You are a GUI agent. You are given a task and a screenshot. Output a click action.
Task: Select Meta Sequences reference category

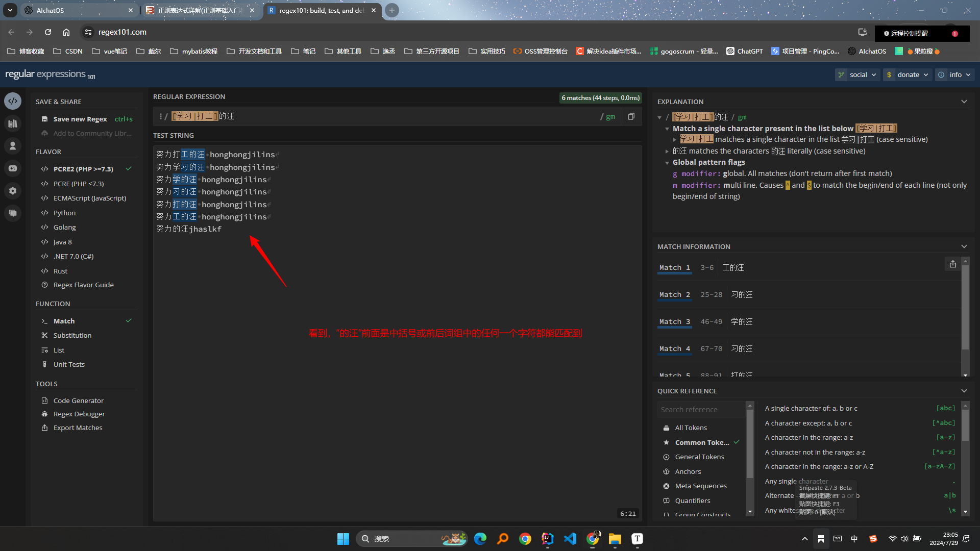(701, 486)
